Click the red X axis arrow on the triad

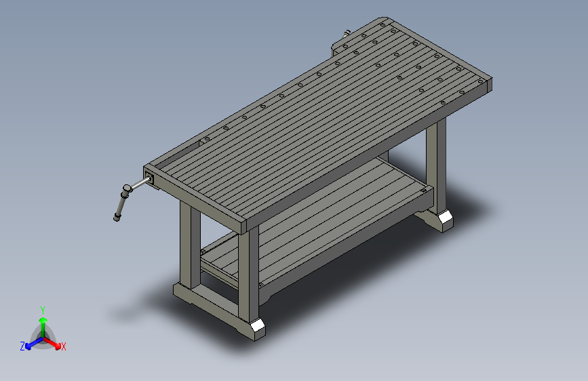[x=52, y=343]
